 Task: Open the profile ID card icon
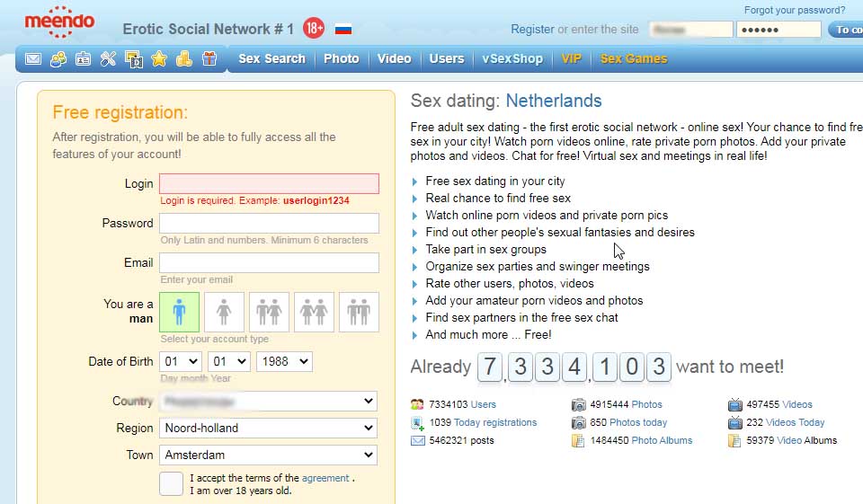point(84,59)
